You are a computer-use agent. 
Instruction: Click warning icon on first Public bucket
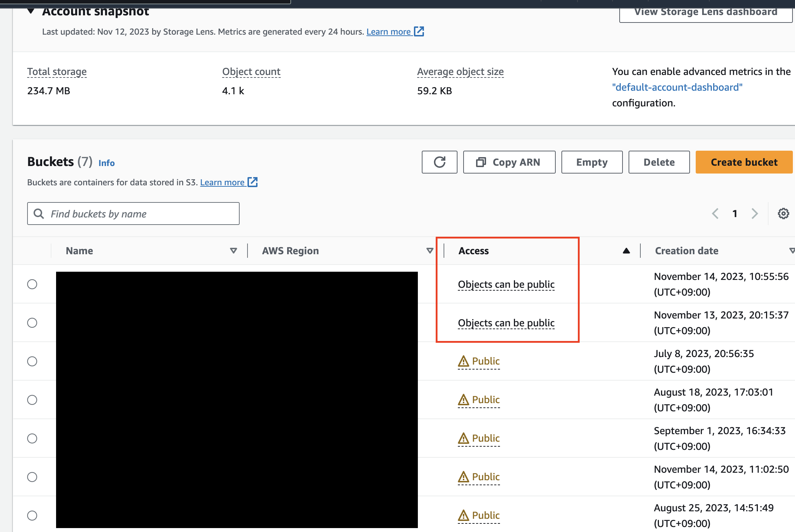click(463, 361)
